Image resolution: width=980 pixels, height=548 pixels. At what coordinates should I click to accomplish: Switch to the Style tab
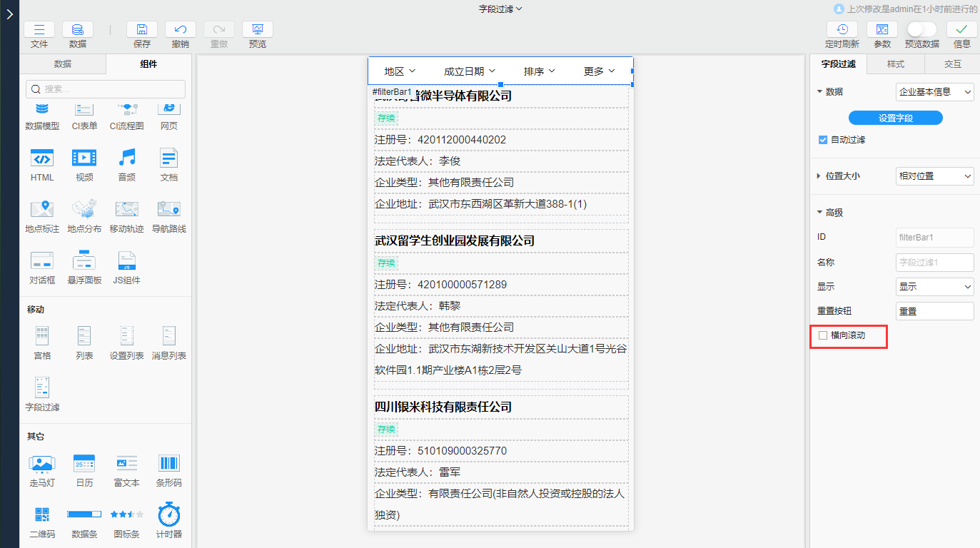click(895, 64)
